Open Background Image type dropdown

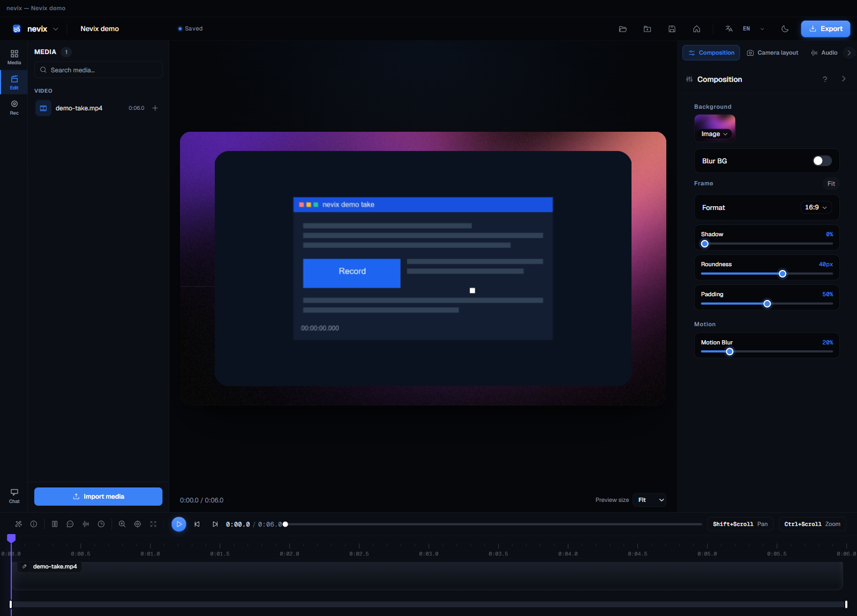pos(715,134)
